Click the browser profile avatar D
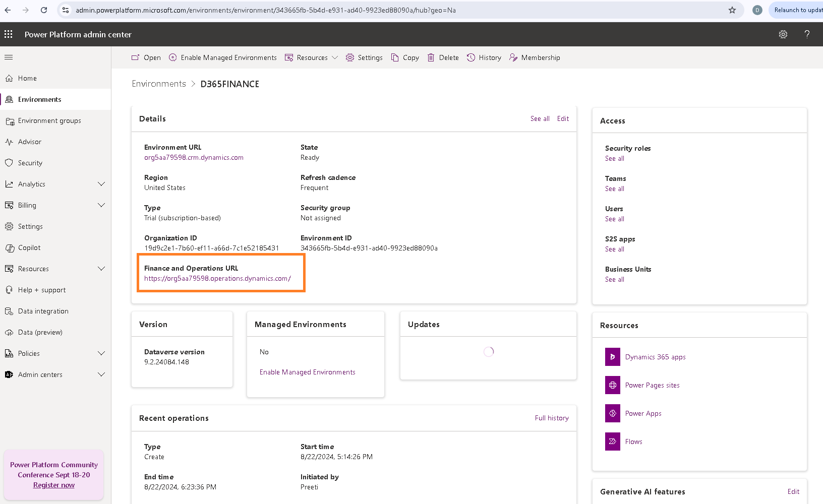 tap(757, 10)
